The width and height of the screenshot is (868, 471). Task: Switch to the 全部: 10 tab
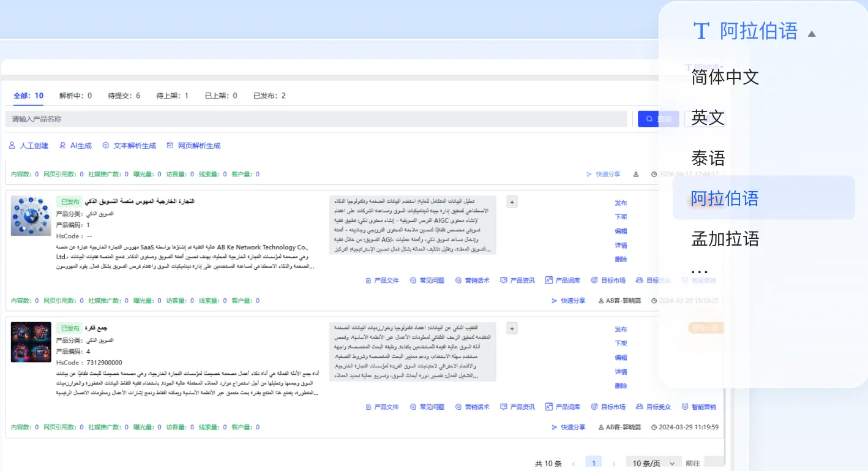(x=29, y=96)
